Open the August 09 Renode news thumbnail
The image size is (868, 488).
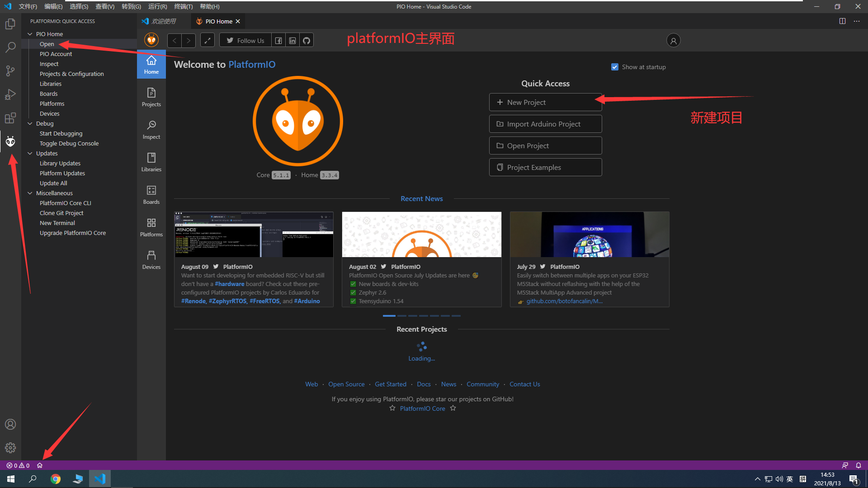(x=254, y=235)
